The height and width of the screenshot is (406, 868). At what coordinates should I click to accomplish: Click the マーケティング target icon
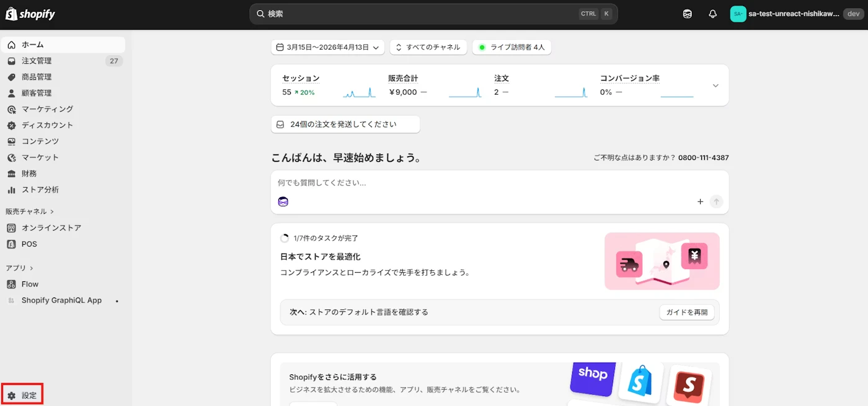point(11,109)
